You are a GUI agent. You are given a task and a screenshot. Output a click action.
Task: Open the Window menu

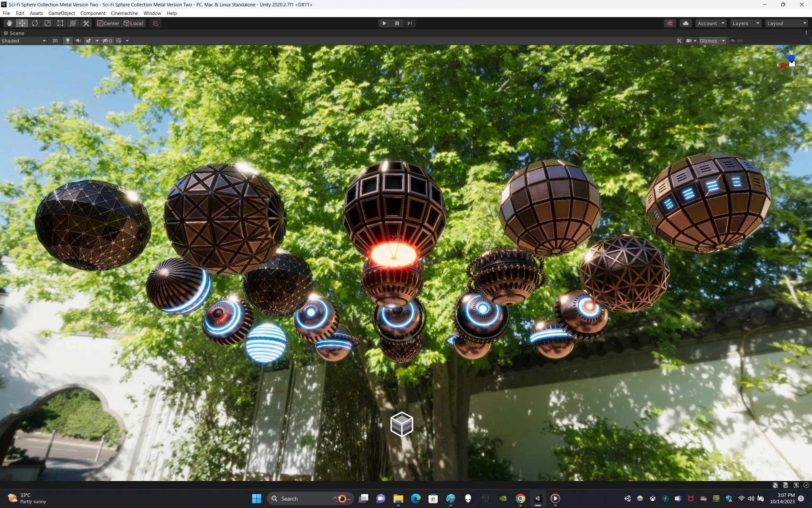click(x=152, y=13)
